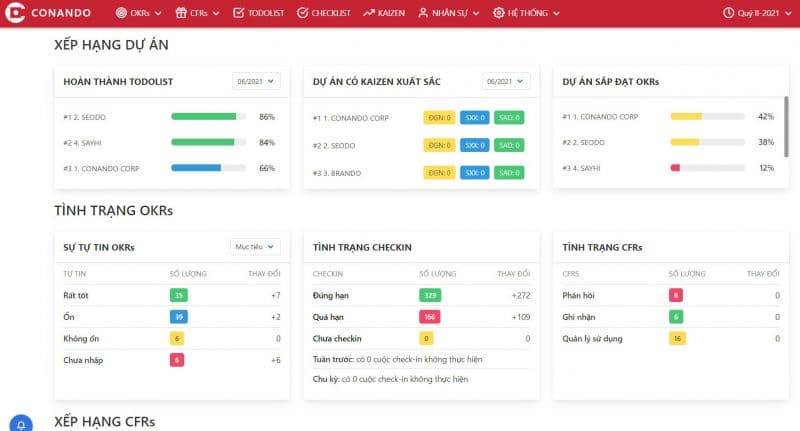Click green 329 badge for Đúng hạn

click(x=430, y=295)
